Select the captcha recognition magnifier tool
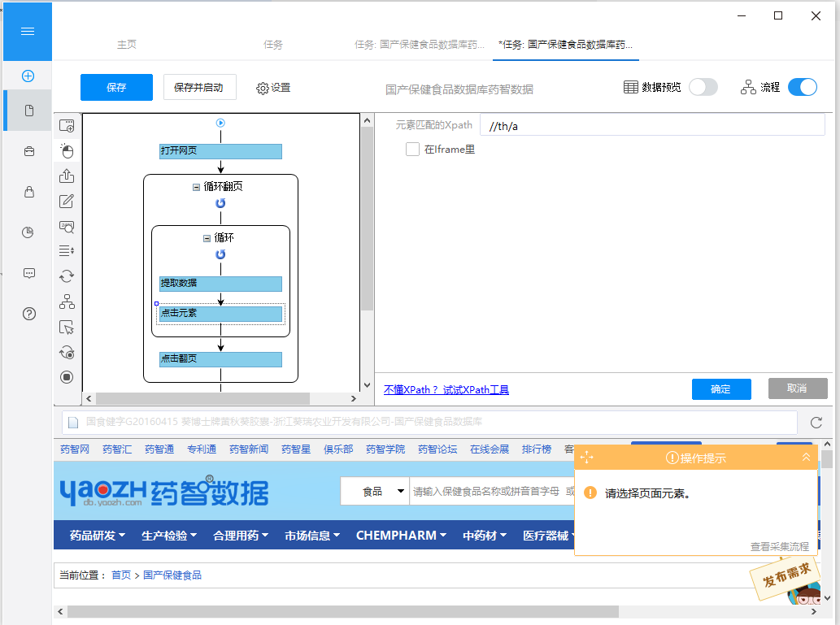 [67, 227]
